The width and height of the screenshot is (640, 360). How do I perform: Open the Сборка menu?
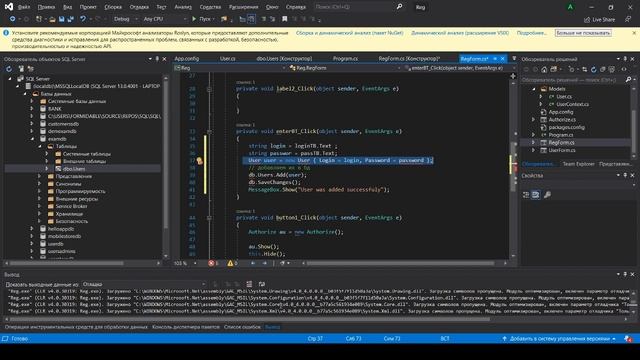pyautogui.click(x=113, y=7)
